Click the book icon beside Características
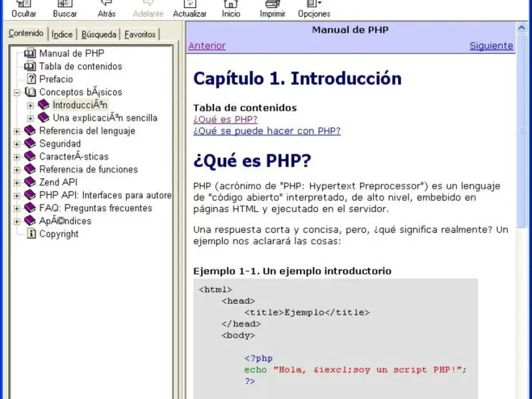 [30, 156]
